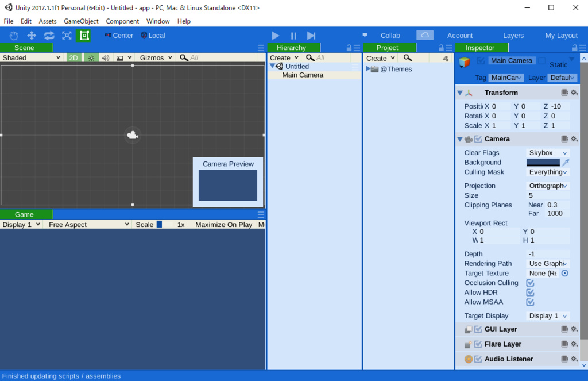The height and width of the screenshot is (381, 588).
Task: Open the cloud services icon
Action: [425, 35]
